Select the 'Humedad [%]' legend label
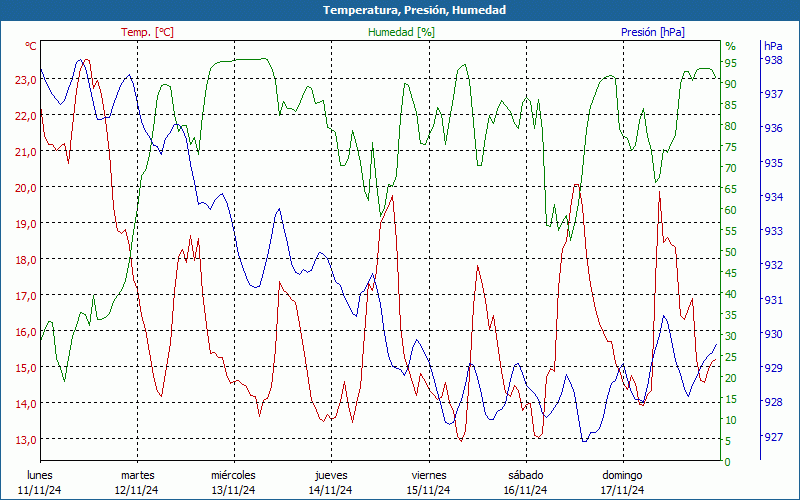 tap(401, 32)
